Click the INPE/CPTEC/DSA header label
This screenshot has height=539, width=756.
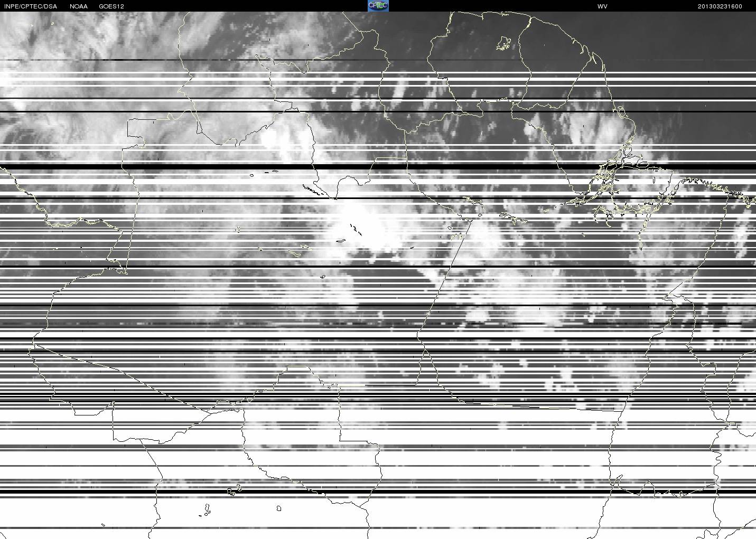point(31,6)
